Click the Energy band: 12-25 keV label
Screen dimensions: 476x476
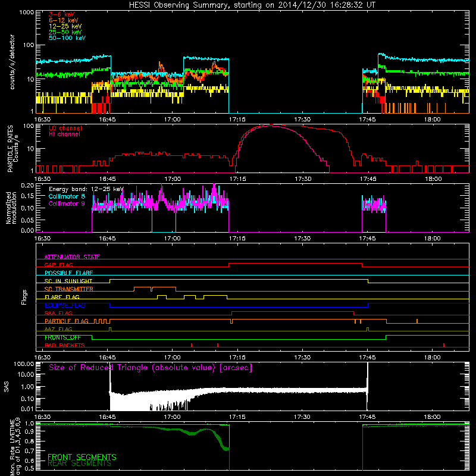point(86,189)
